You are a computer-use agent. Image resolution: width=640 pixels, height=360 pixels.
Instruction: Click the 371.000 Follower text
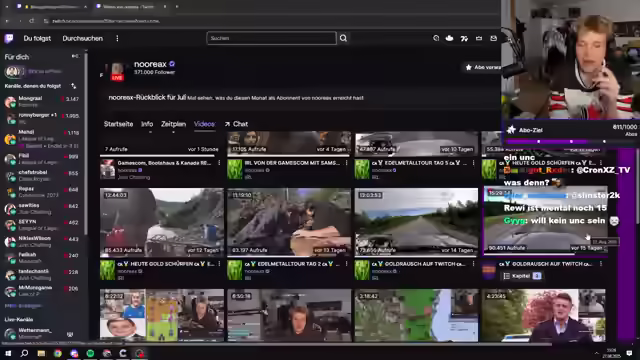[x=154, y=72]
